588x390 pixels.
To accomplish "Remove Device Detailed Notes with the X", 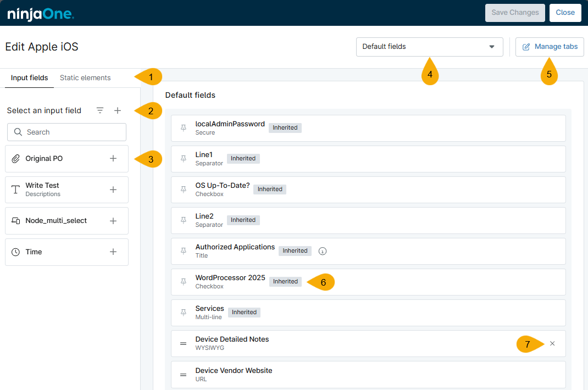I will [x=552, y=343].
